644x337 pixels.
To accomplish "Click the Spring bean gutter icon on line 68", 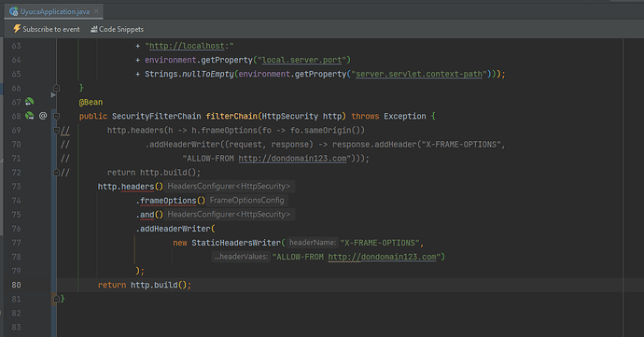I will (x=30, y=116).
